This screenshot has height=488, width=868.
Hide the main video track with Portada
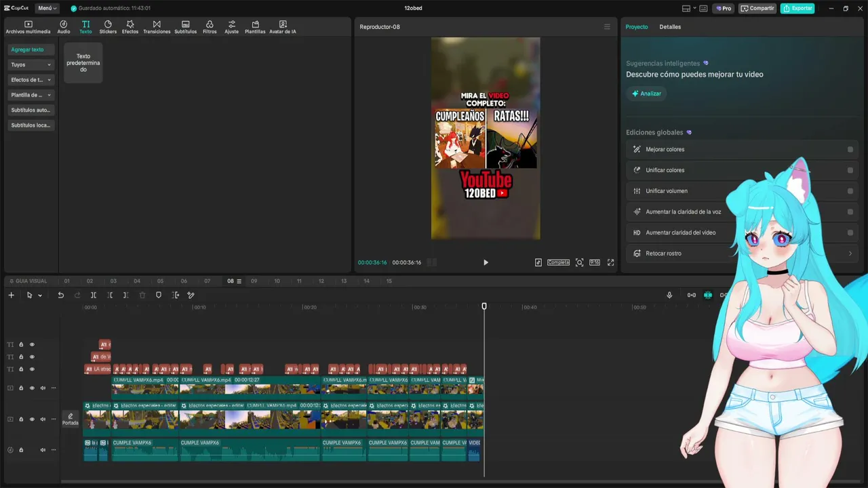coord(32,419)
